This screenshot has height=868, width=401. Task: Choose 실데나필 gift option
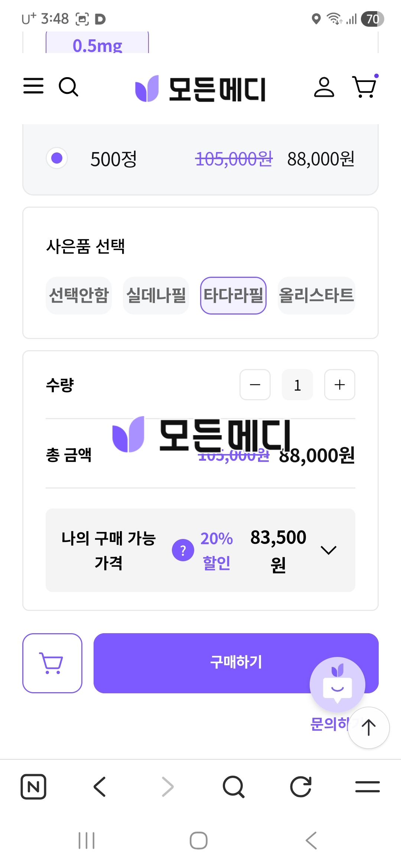(x=156, y=296)
